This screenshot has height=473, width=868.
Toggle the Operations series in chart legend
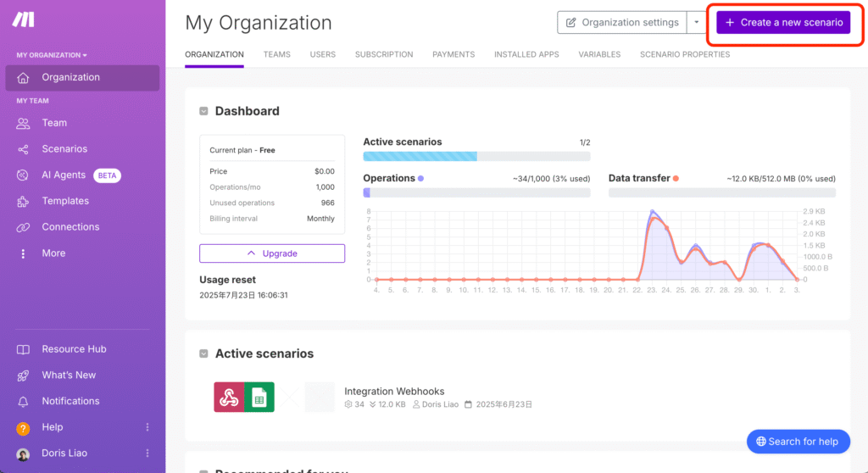(x=420, y=178)
